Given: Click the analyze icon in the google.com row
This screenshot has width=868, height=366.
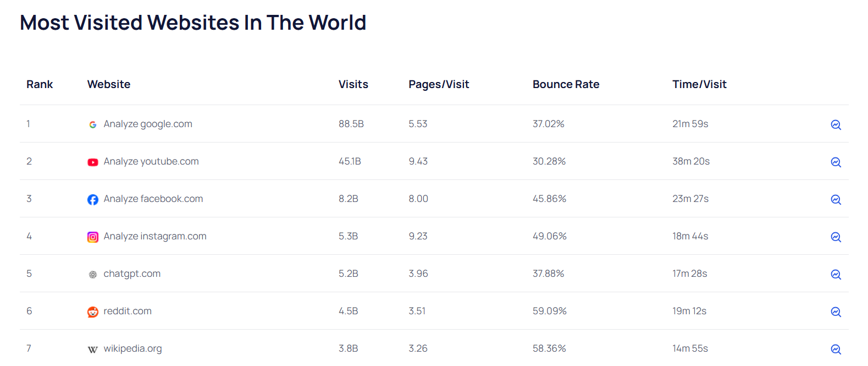Looking at the screenshot, I should 836,125.
